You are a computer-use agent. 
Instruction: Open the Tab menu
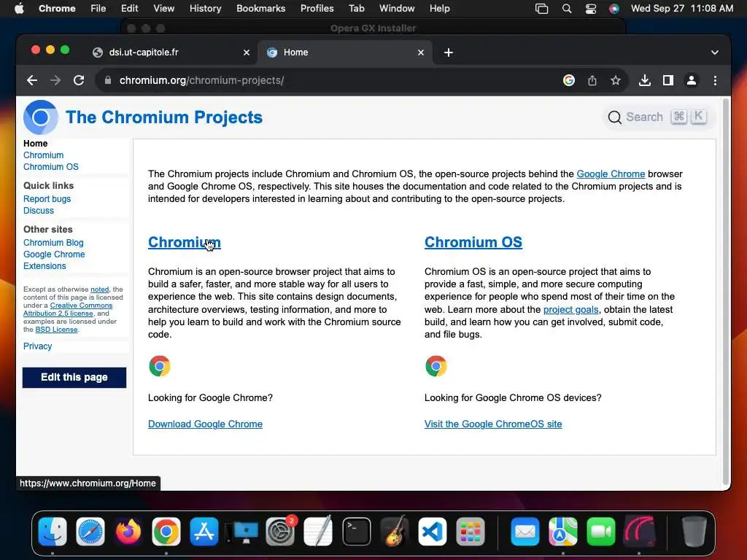point(356,9)
